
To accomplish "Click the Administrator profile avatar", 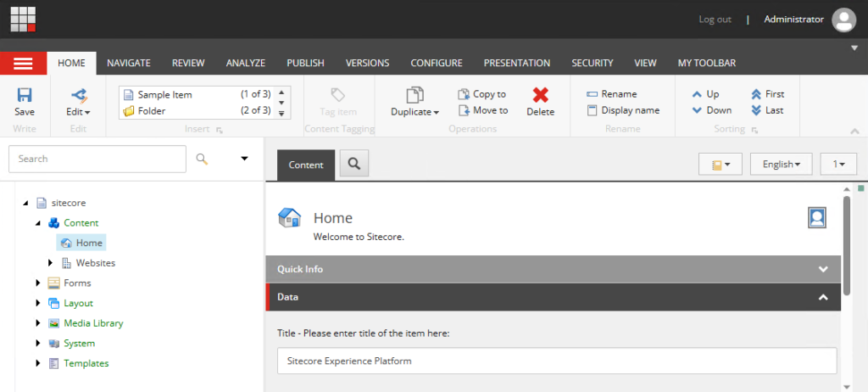I will tap(843, 20).
